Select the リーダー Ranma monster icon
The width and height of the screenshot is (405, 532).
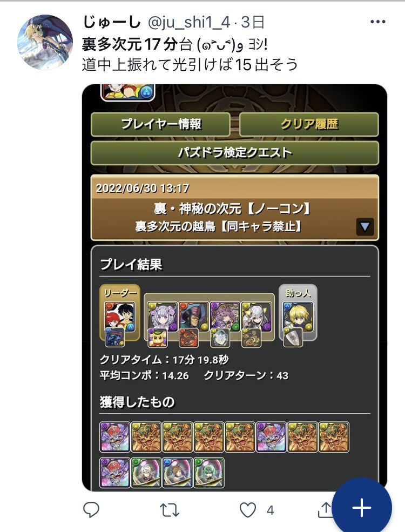(x=120, y=317)
